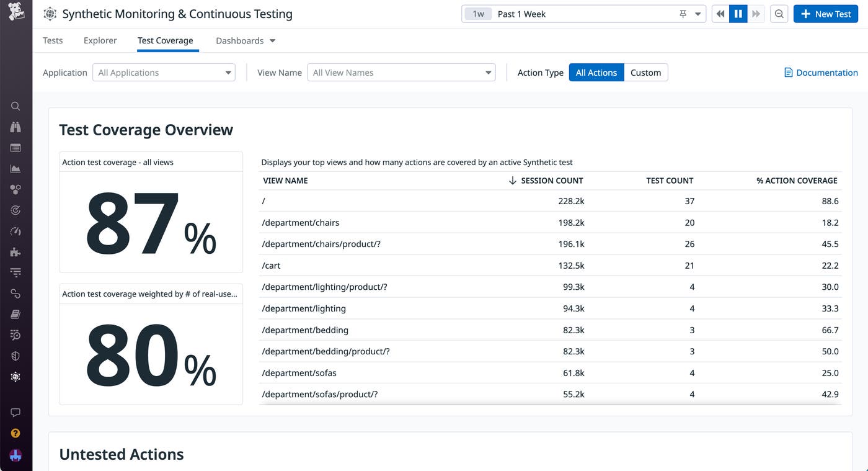Click the 88.6 action coverage value
Screen dimensions: 868x471
point(830,201)
